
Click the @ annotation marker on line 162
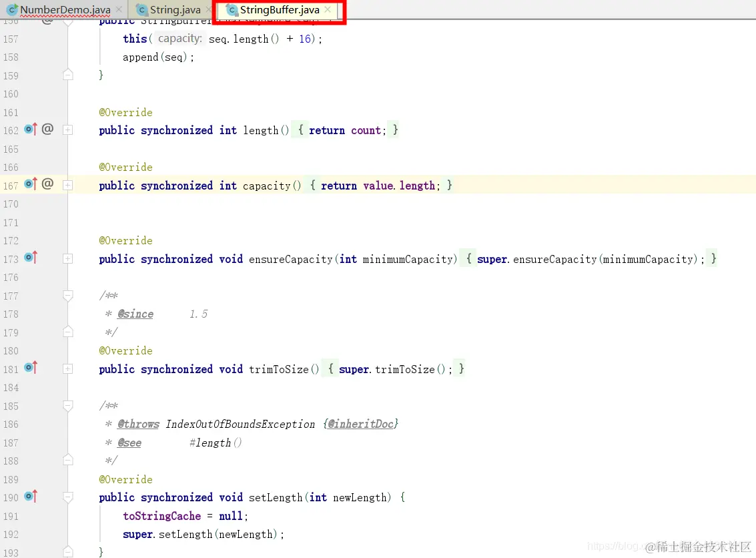pyautogui.click(x=47, y=129)
